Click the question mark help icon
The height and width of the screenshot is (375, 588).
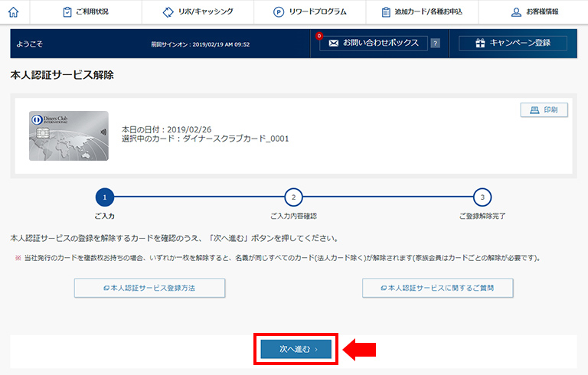coord(435,44)
